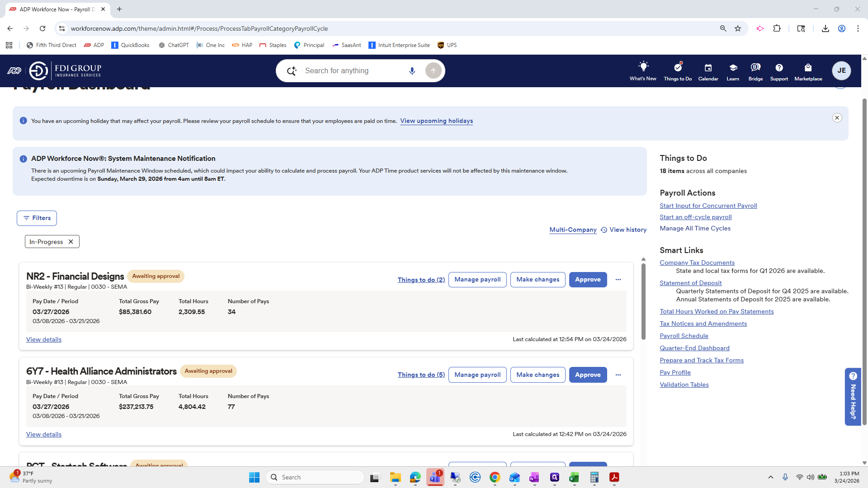Image resolution: width=868 pixels, height=488 pixels.
Task: Click the View history link
Action: (627, 230)
